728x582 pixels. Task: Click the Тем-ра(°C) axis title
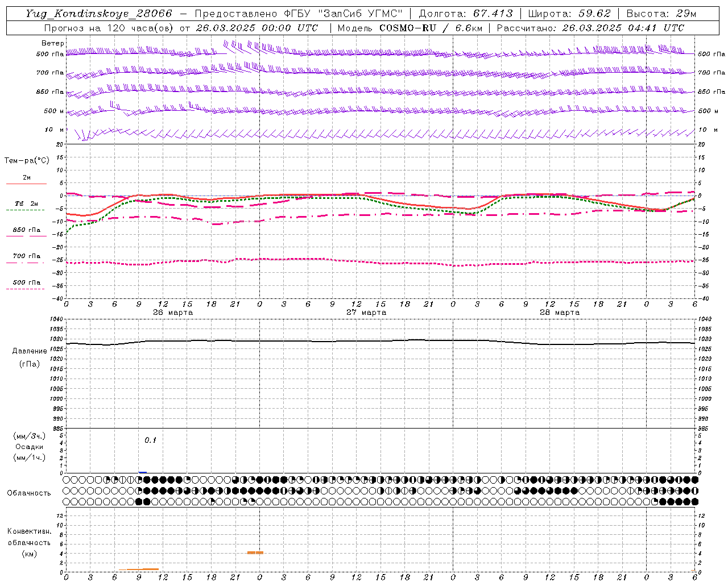pos(27,161)
